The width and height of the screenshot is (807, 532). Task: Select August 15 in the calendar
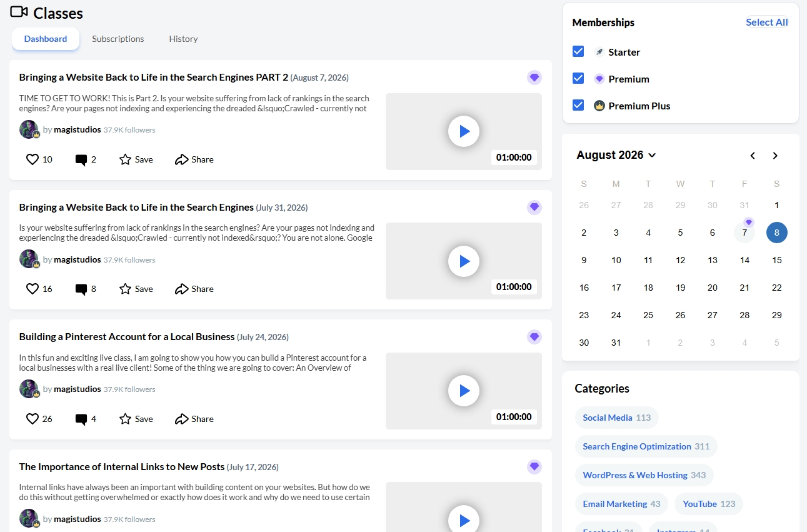coord(777,260)
